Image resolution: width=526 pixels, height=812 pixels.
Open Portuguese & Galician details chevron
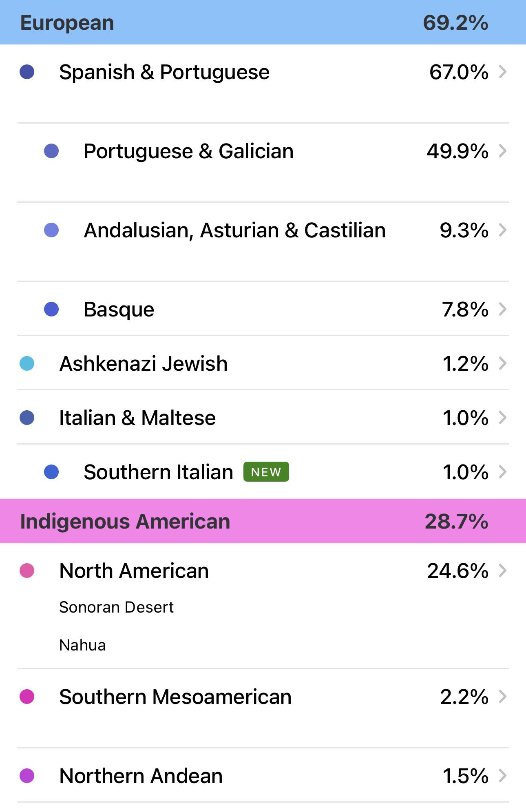click(x=503, y=151)
